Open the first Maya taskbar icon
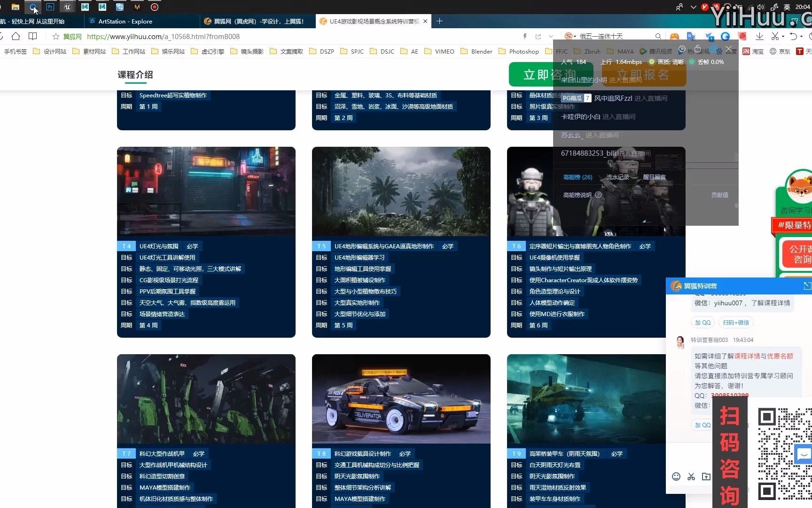812x508 pixels. tap(85, 7)
